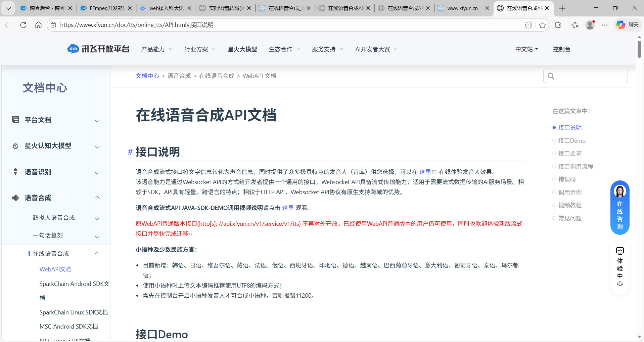The width and height of the screenshot is (644, 342).
Task: Open a new browser tab
Action: [562, 8]
